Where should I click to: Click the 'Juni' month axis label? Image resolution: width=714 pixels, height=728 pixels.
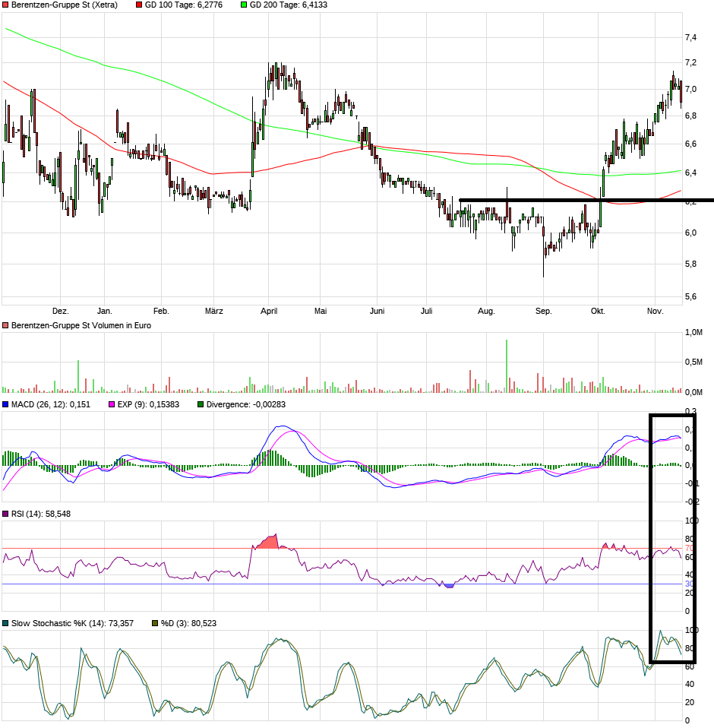tap(378, 311)
